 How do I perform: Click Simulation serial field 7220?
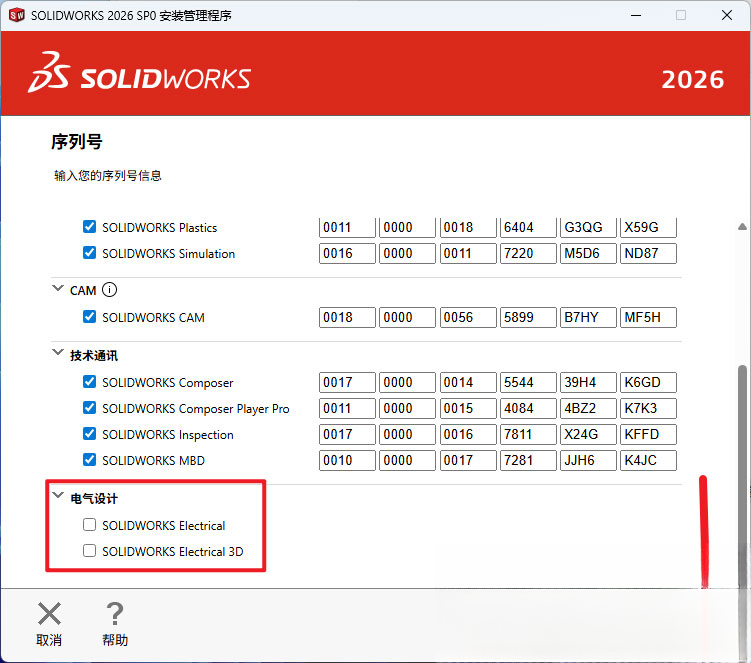coord(528,253)
